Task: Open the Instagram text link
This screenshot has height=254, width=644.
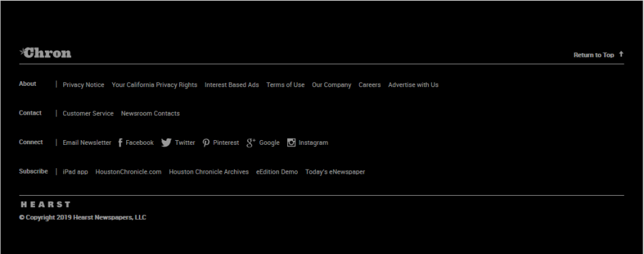Action: (313, 143)
